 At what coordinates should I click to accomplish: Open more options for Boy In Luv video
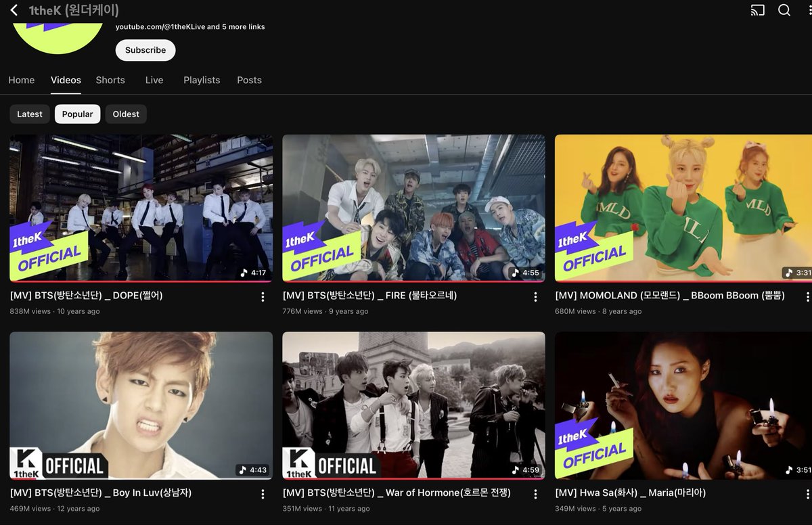(263, 495)
